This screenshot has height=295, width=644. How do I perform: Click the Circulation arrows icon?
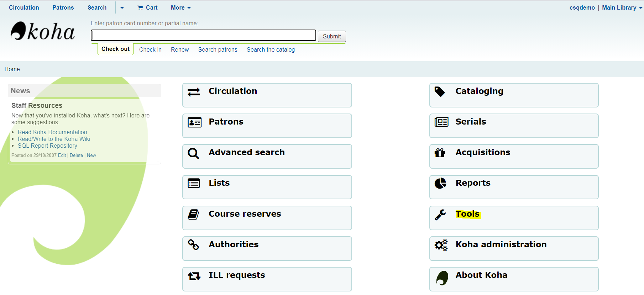pyautogui.click(x=194, y=92)
